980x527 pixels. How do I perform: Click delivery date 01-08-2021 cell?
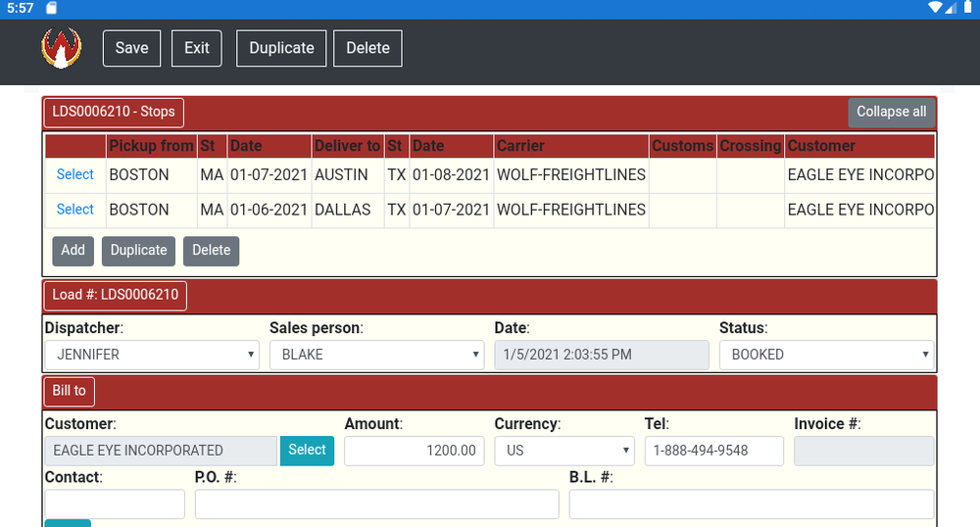tap(451, 174)
